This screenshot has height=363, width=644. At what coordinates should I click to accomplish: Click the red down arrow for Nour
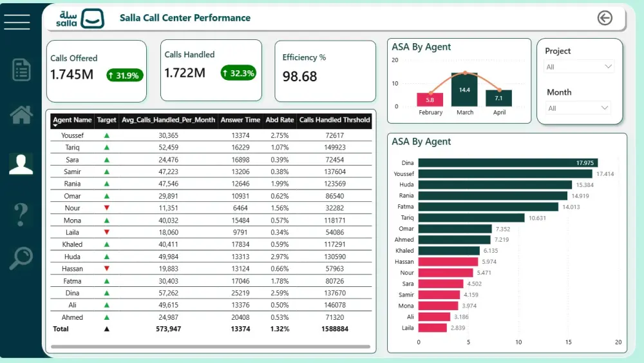(107, 208)
